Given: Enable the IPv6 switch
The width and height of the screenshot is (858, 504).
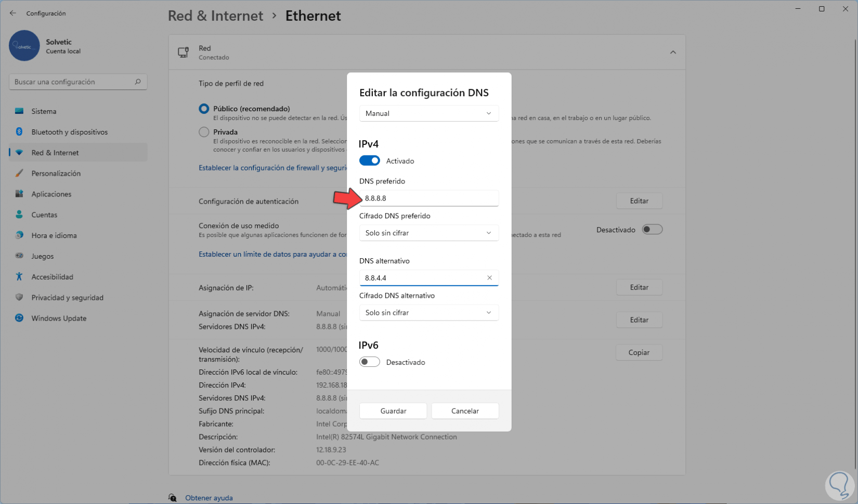Looking at the screenshot, I should (x=370, y=362).
